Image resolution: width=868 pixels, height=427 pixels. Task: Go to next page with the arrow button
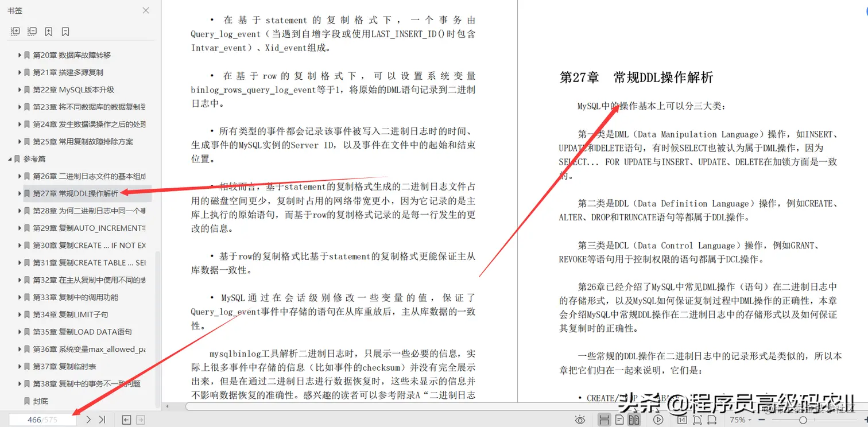point(87,419)
